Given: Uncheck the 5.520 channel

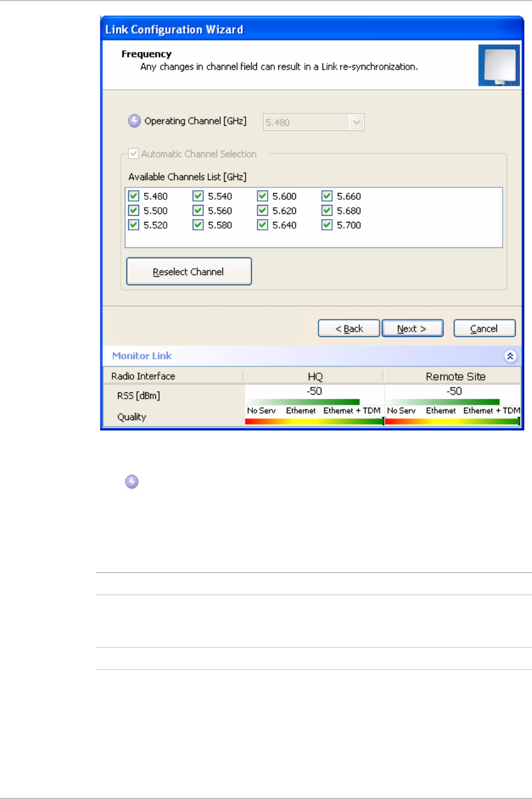Looking at the screenshot, I should pos(133,225).
